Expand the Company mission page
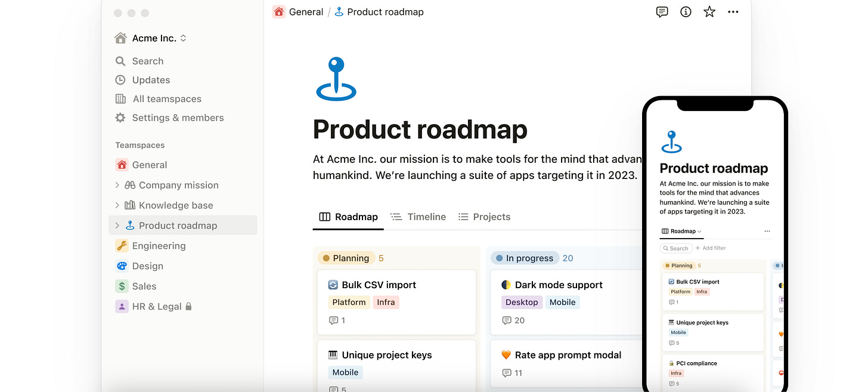Screen dimensions: 868x392 click(117, 185)
